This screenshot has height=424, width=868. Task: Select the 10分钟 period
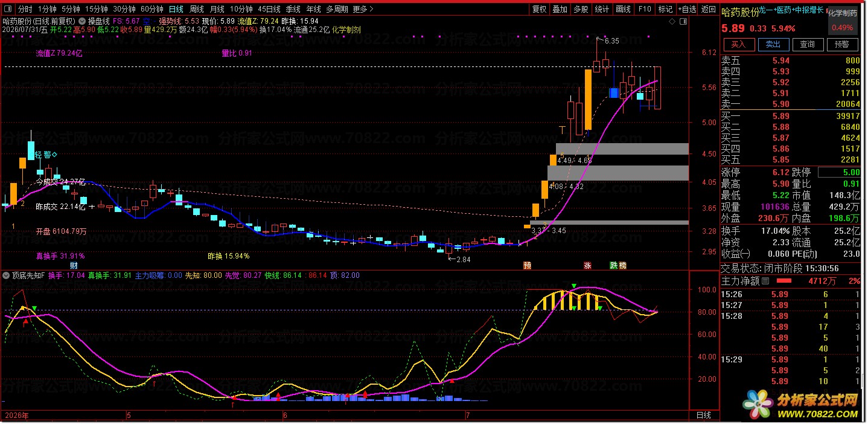click(x=241, y=9)
